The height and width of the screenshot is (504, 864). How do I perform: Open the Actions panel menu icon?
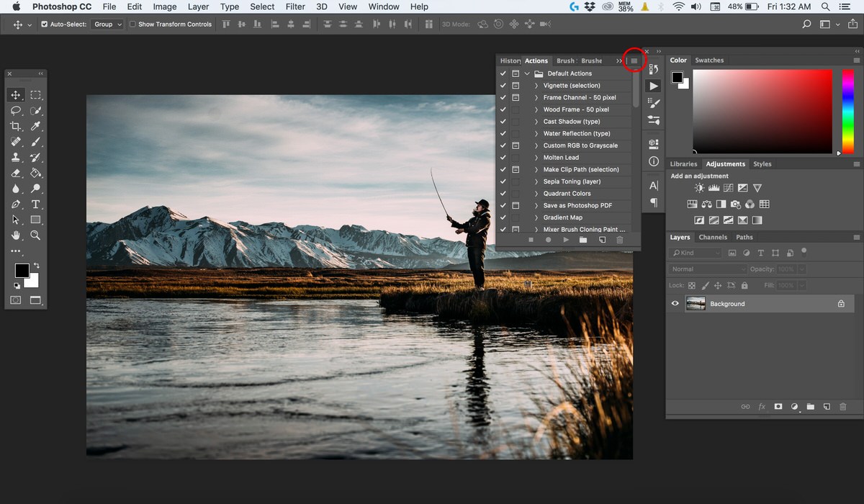[x=634, y=61]
